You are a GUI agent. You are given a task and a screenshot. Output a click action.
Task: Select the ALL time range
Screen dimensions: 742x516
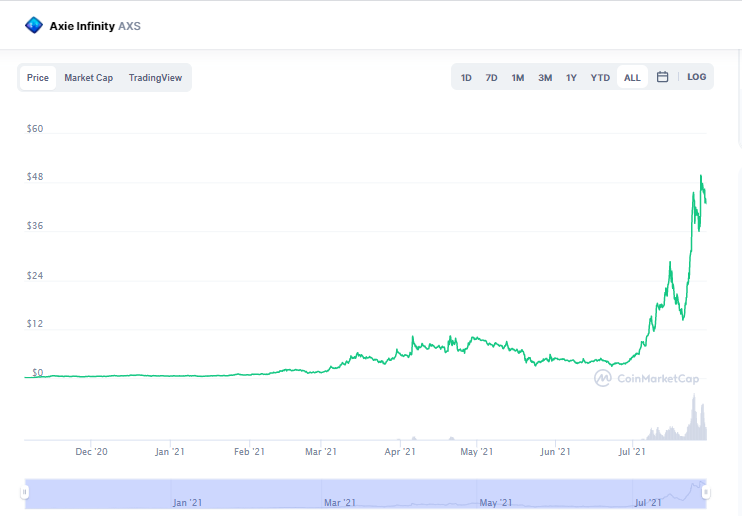point(632,78)
